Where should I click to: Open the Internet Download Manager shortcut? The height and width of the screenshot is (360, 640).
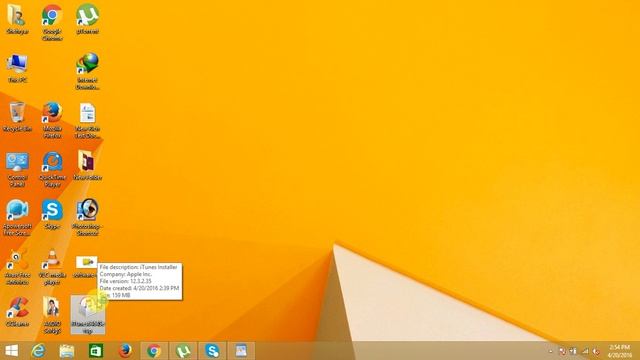[87, 71]
